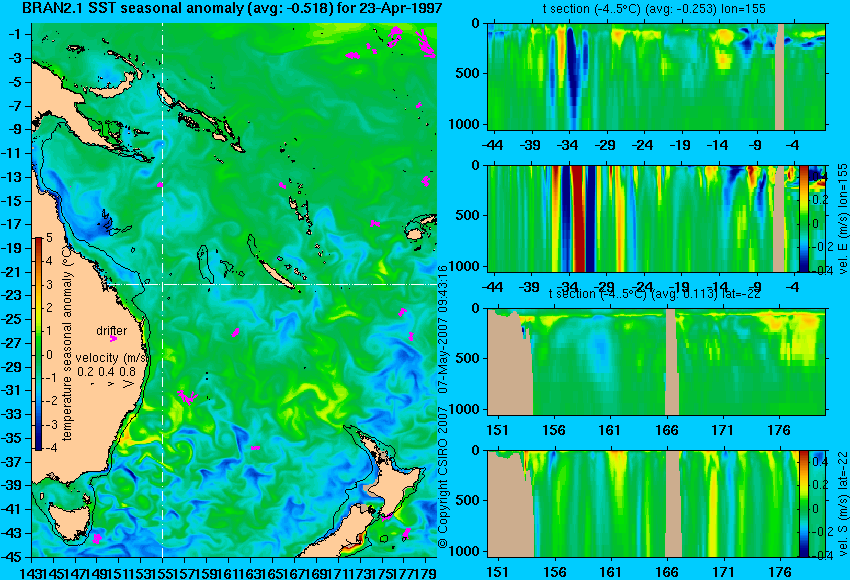Click the 'drifter' legend label
The image size is (850, 580).
click(x=112, y=331)
